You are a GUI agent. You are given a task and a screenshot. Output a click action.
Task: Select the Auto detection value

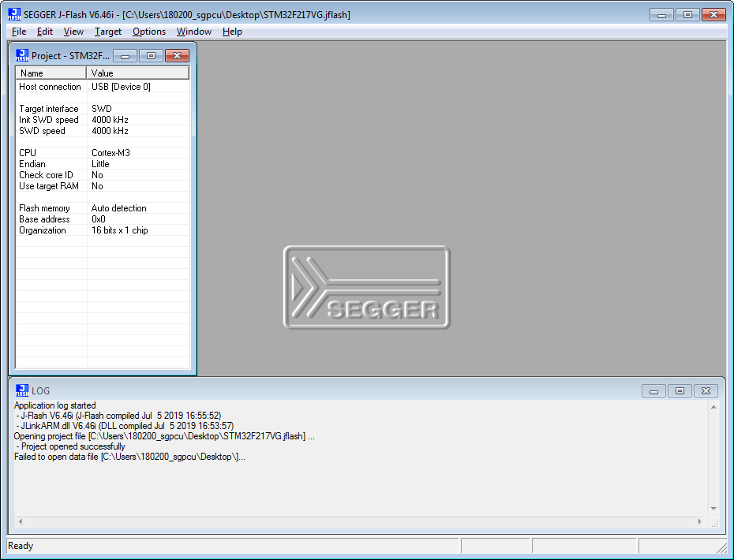(x=119, y=208)
